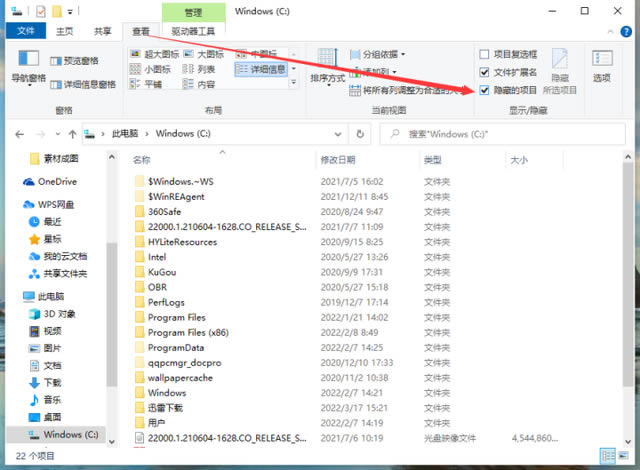Open 3D 对象 folder in sidebar
This screenshot has height=470, width=640.
(52, 314)
